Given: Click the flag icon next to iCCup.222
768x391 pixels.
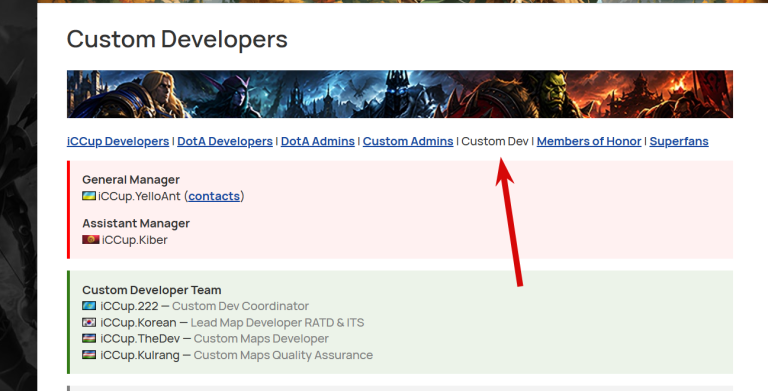Looking at the screenshot, I should pos(89,306).
